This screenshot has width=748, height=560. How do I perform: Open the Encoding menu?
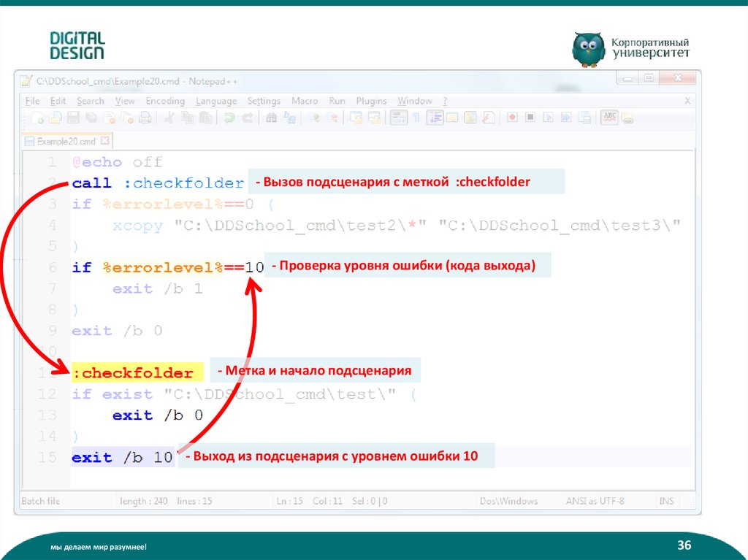tap(165, 101)
